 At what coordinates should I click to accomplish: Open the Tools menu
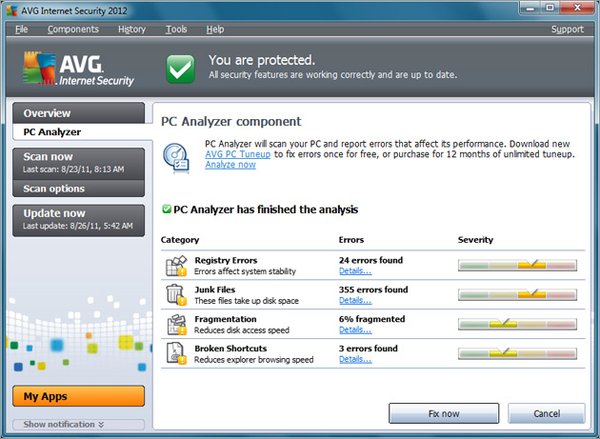[x=176, y=29]
